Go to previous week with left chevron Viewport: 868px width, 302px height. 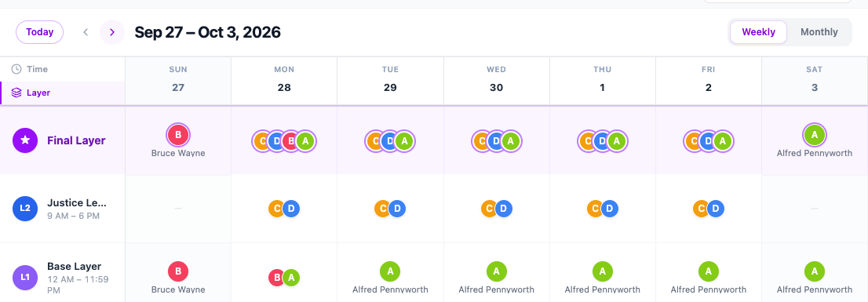pyautogui.click(x=86, y=32)
